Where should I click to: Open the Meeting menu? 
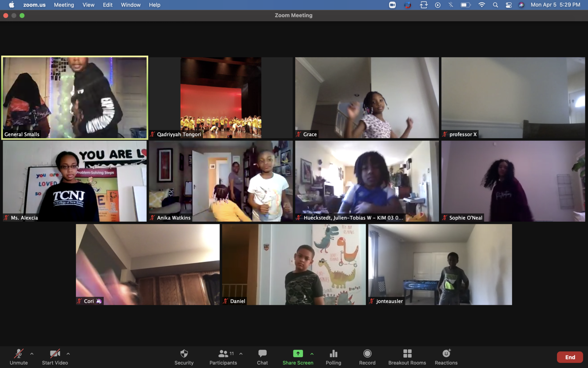click(x=64, y=5)
